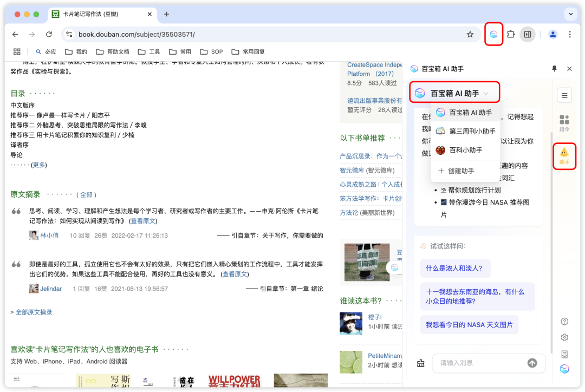The width and height of the screenshot is (585, 392).
Task: Click the canvas tote bag thumbnail
Action: [367, 262]
